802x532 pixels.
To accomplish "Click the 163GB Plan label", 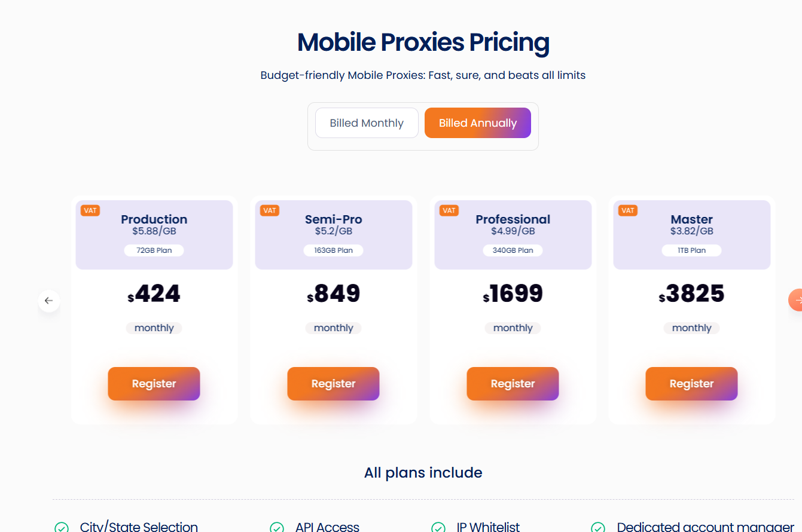I will coord(333,250).
